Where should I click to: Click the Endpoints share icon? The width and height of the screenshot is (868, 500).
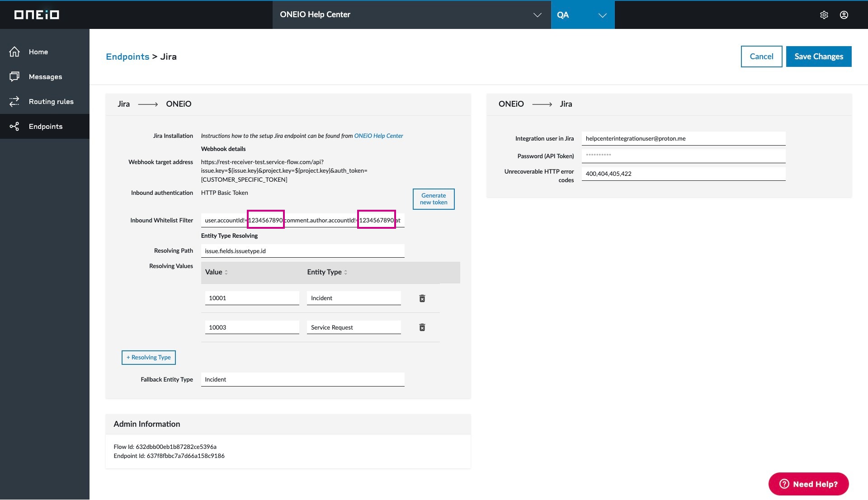(14, 126)
